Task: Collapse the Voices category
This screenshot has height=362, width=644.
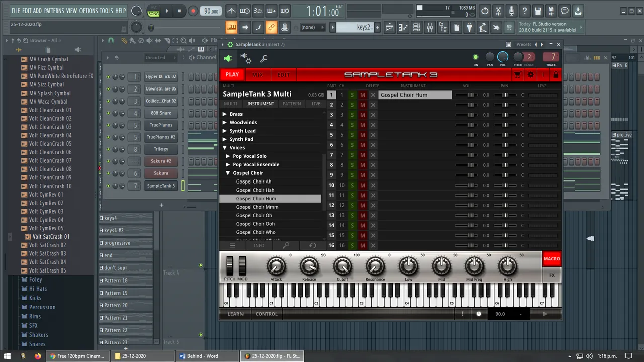Action: click(x=225, y=148)
